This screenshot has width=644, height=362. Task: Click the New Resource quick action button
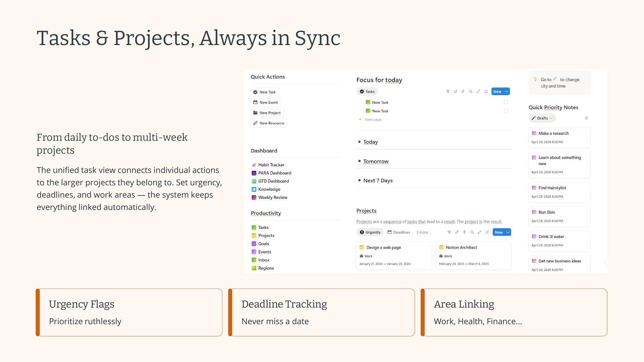pyautogui.click(x=269, y=123)
